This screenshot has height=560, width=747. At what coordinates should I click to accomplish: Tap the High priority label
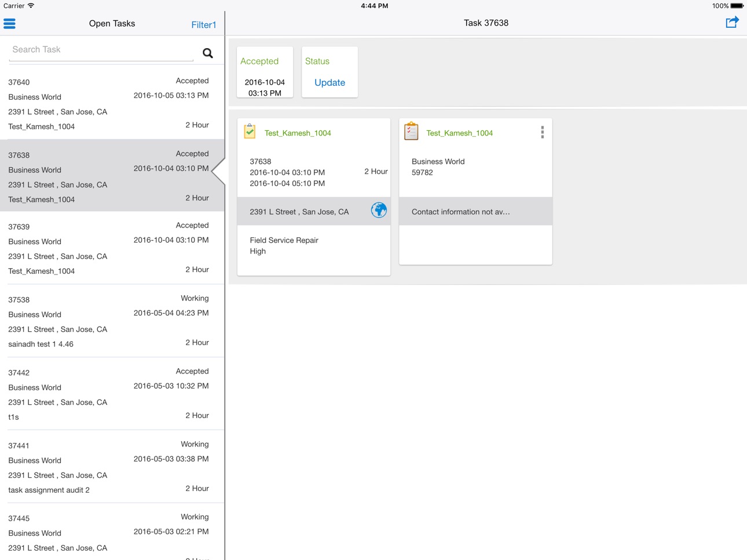(258, 251)
